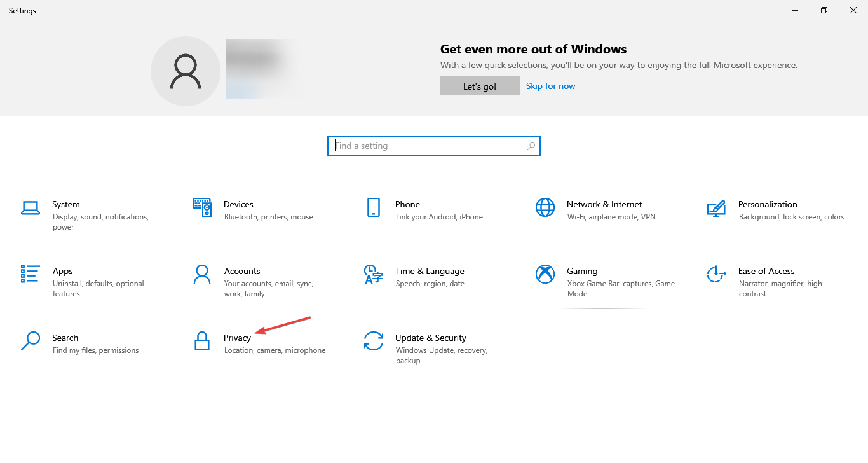Open the Search magnifier icon

click(31, 341)
